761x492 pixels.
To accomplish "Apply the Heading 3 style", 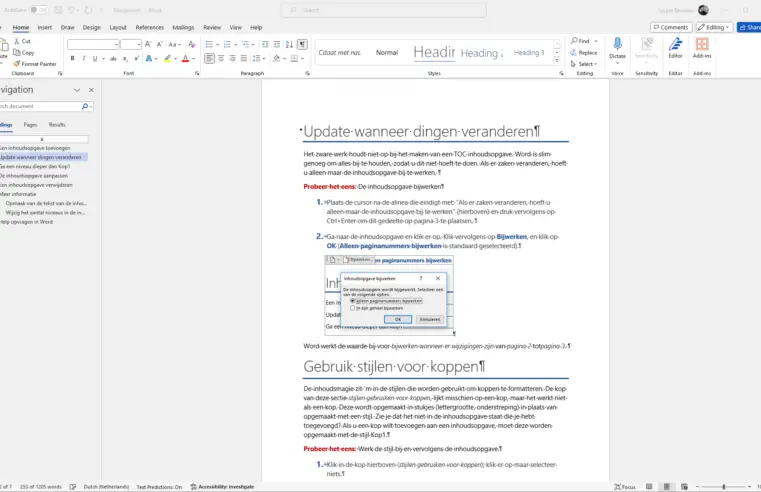I will (x=529, y=52).
